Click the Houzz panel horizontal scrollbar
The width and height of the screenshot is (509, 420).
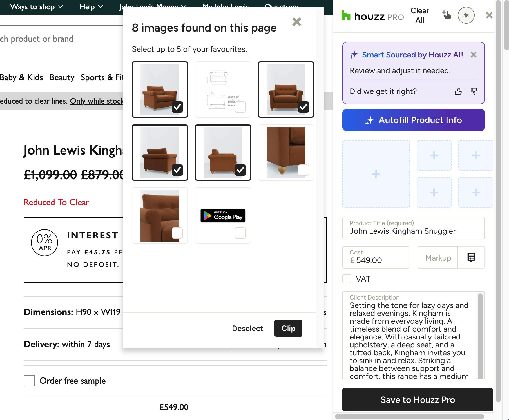(x=409, y=417)
